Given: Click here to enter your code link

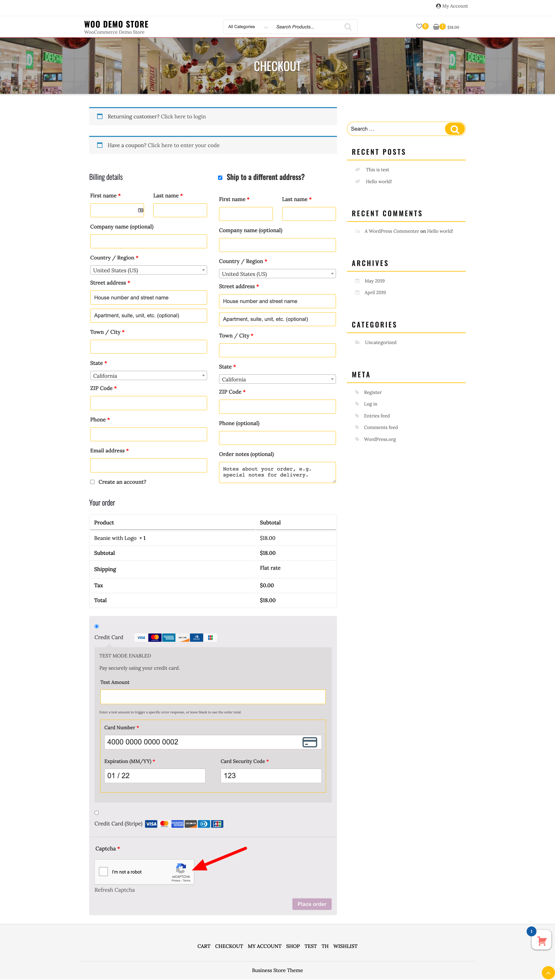Looking at the screenshot, I should (184, 145).
